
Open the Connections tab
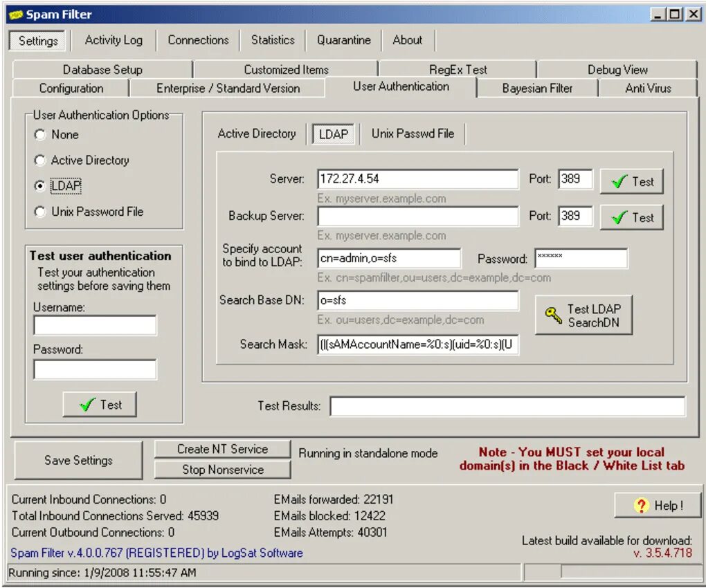click(198, 40)
